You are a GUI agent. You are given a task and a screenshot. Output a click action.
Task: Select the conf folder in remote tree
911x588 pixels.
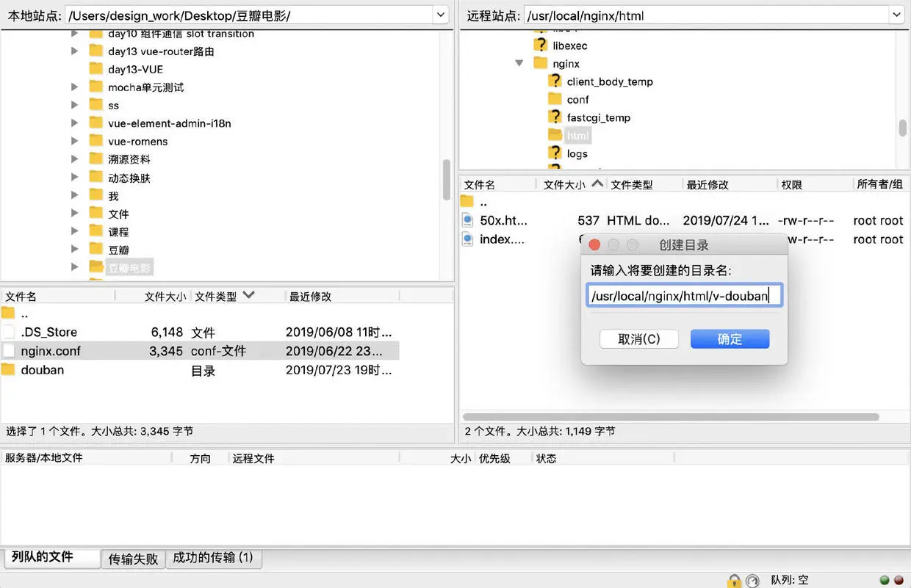pos(577,99)
